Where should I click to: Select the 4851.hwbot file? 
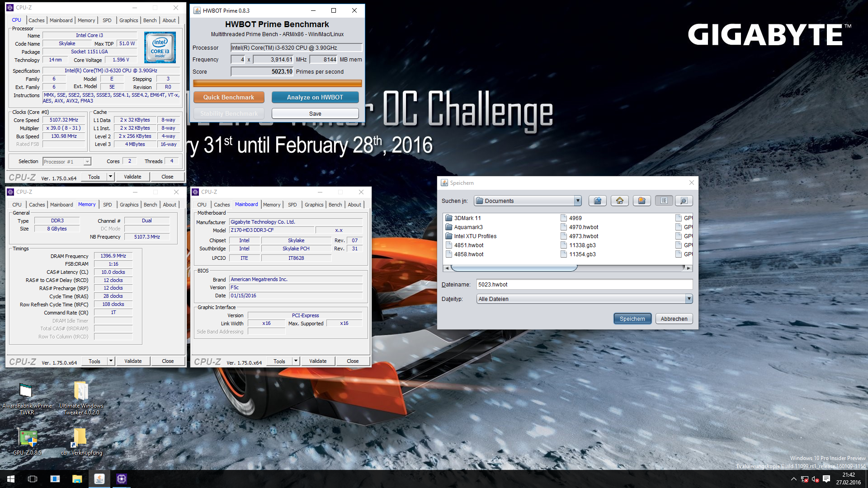(x=465, y=245)
